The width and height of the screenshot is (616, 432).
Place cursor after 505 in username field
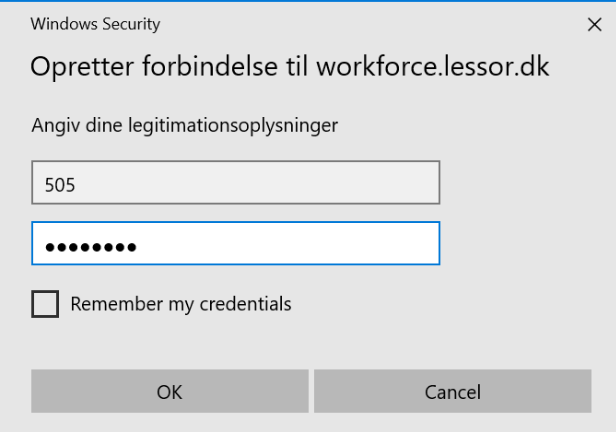(78, 185)
